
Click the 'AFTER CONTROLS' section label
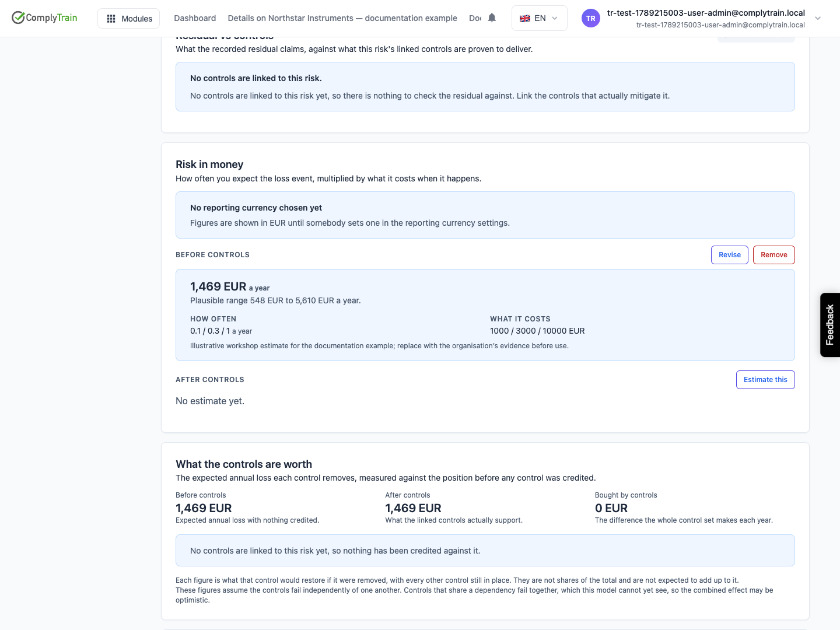click(210, 380)
